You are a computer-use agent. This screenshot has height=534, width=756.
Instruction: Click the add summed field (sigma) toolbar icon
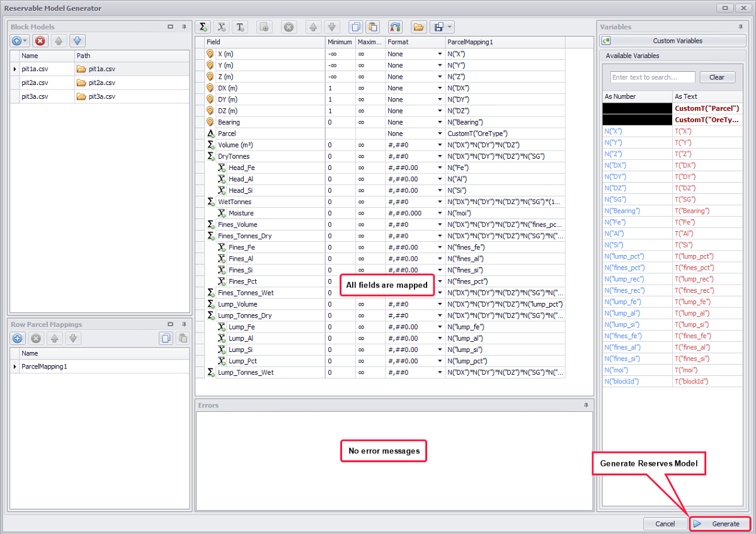[x=203, y=27]
